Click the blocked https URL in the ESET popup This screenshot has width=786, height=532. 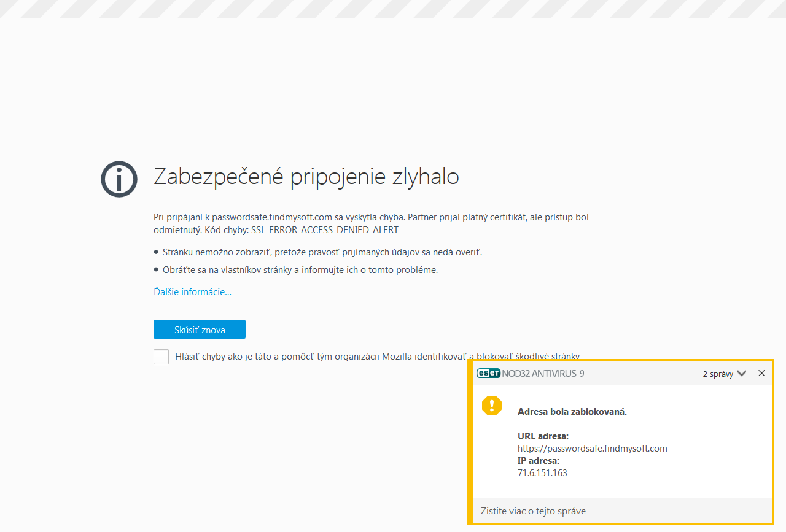coord(592,448)
